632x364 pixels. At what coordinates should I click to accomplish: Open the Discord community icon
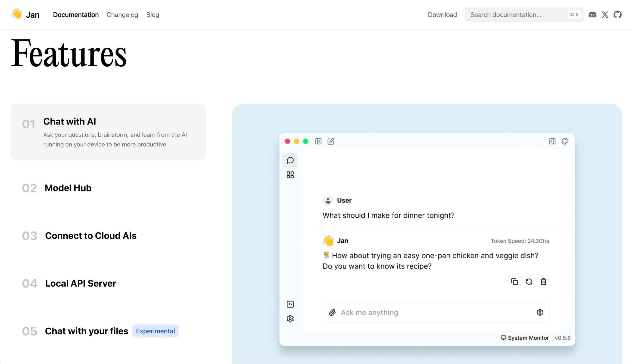pos(592,15)
